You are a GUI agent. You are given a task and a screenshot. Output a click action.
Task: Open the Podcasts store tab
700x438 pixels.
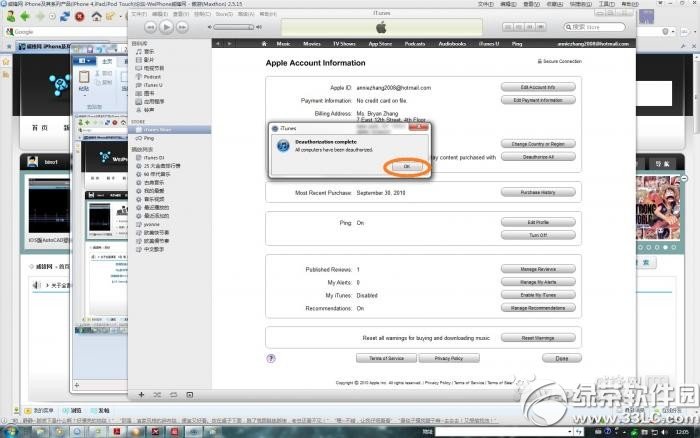415,44
